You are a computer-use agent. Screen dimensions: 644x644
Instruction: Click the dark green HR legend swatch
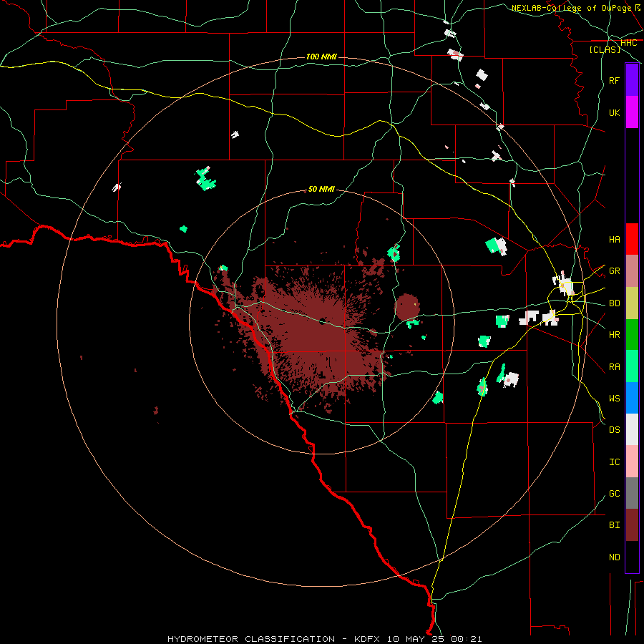[x=632, y=335]
